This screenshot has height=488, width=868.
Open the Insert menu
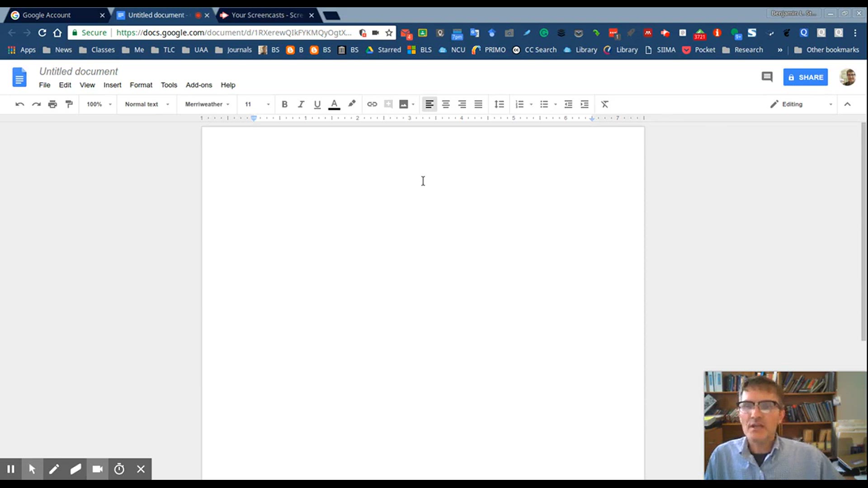[112, 84]
